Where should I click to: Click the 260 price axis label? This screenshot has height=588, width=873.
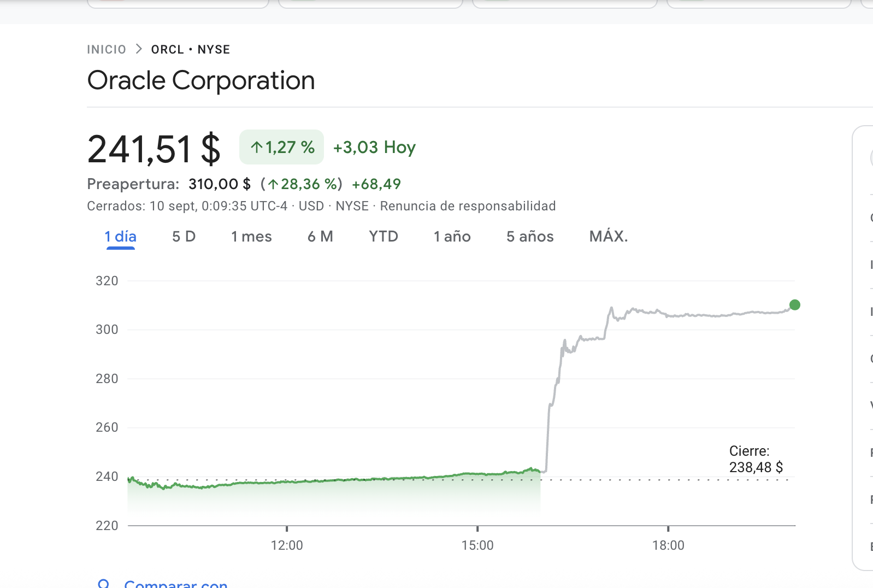pos(107,427)
